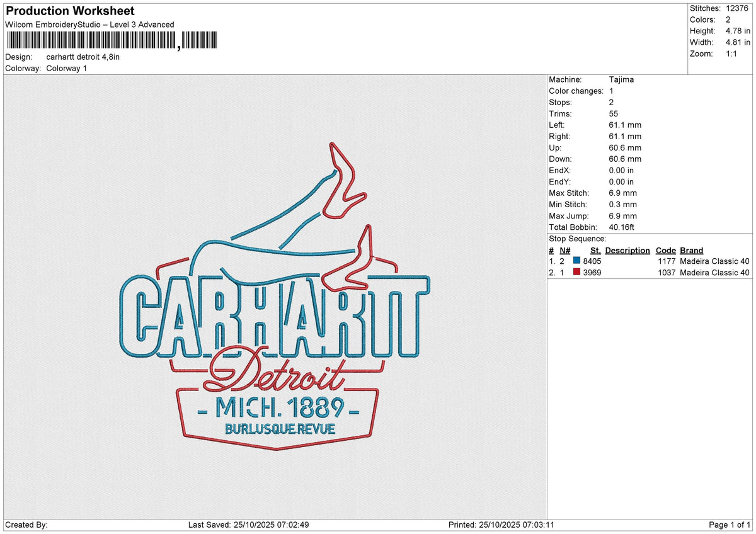The image size is (756, 534).
Task: Click 'Wilcom EmbroideryStudio – Level 3 Advanced' text
Action: coord(89,25)
